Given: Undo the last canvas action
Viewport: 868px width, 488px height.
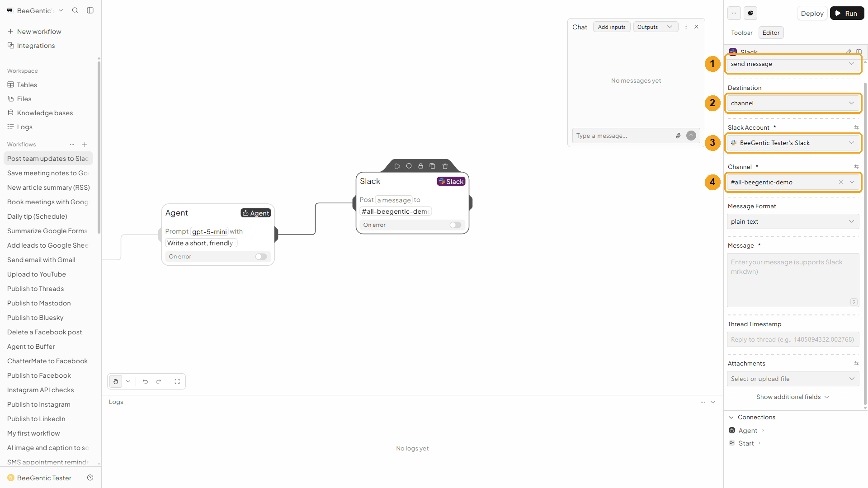Looking at the screenshot, I should click(x=145, y=381).
